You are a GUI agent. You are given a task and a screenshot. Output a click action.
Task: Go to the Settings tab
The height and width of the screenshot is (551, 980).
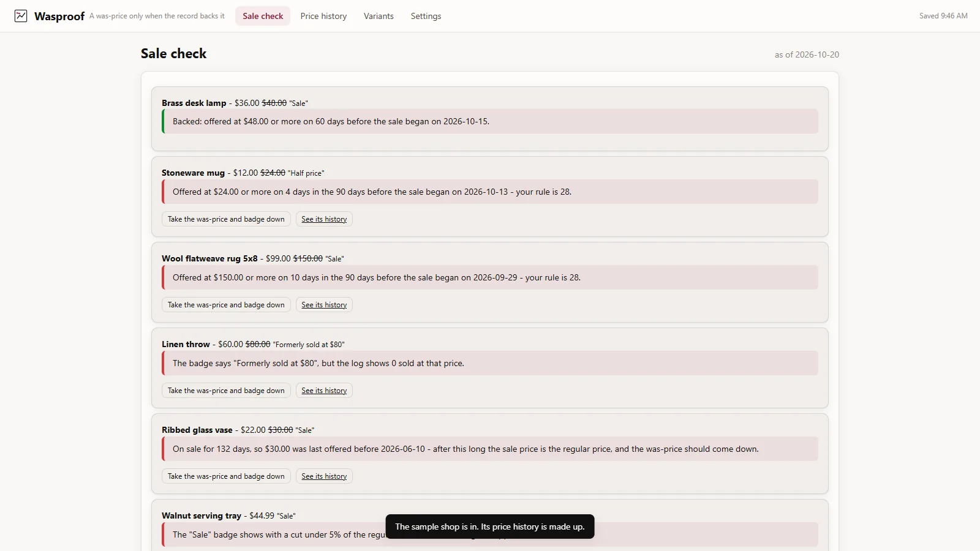tap(426, 16)
